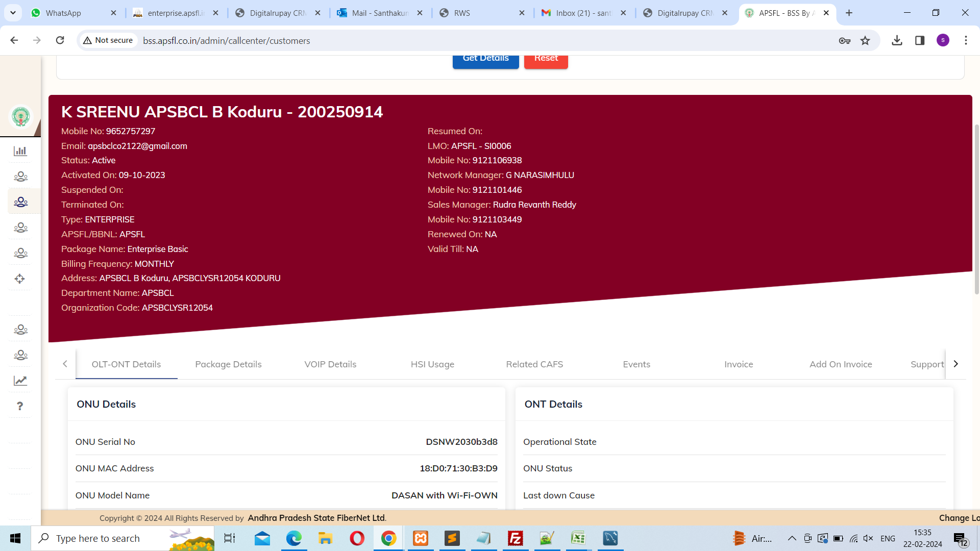This screenshot has width=980, height=551.
Task: Click the highlighted active people-group sidebar icon
Action: (x=20, y=202)
